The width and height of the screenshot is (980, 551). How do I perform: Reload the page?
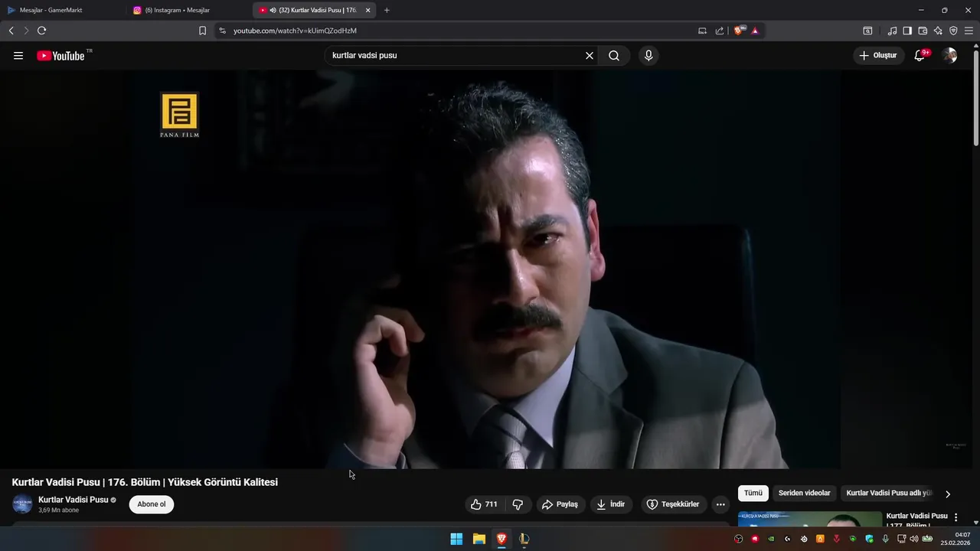pos(41,31)
